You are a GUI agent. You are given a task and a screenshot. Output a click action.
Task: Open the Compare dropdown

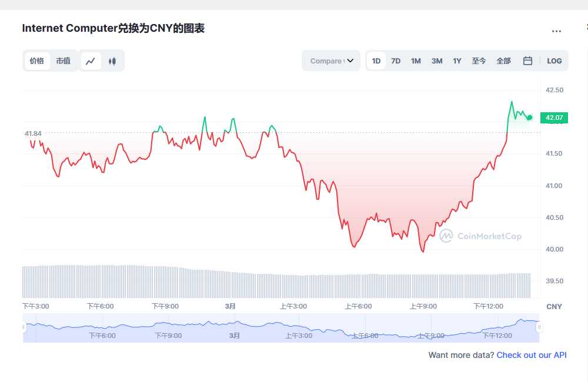pyautogui.click(x=331, y=61)
